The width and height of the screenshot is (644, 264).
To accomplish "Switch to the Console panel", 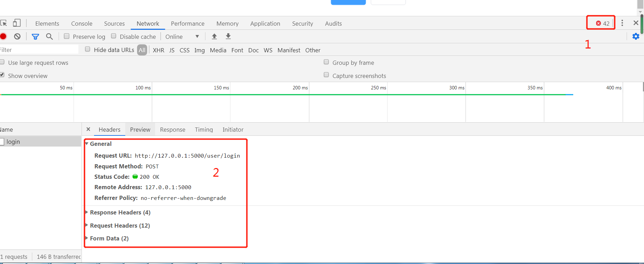I will click(82, 24).
